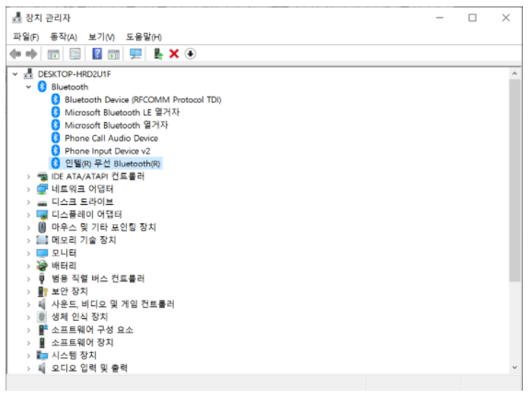Expand the 시스템 장치 node
Screen dimensions: 532x399
pyautogui.click(x=29, y=355)
